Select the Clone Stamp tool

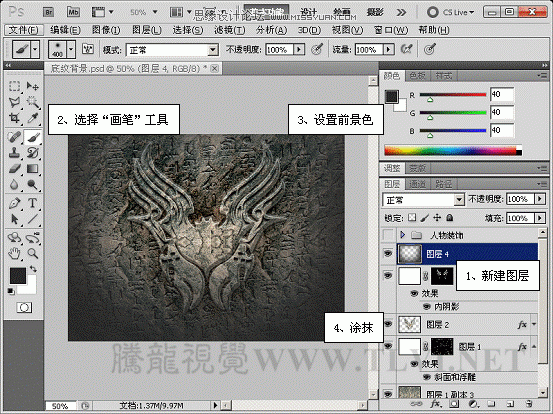14,153
